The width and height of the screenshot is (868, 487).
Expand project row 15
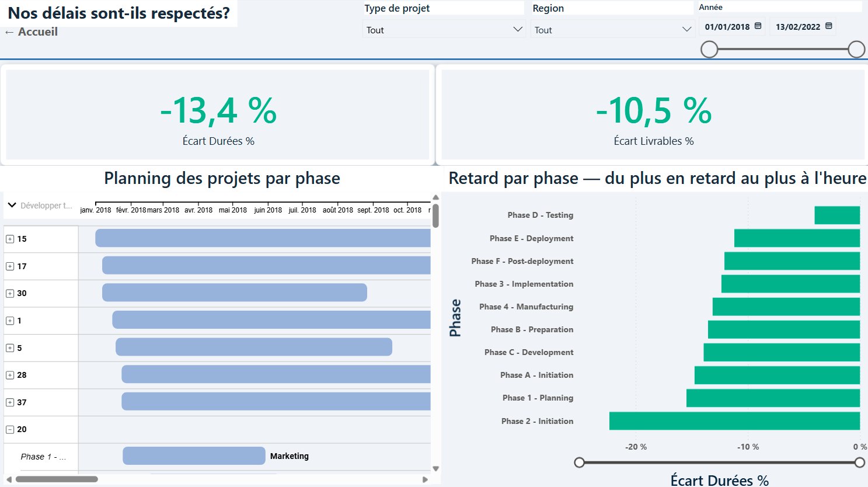coord(10,239)
